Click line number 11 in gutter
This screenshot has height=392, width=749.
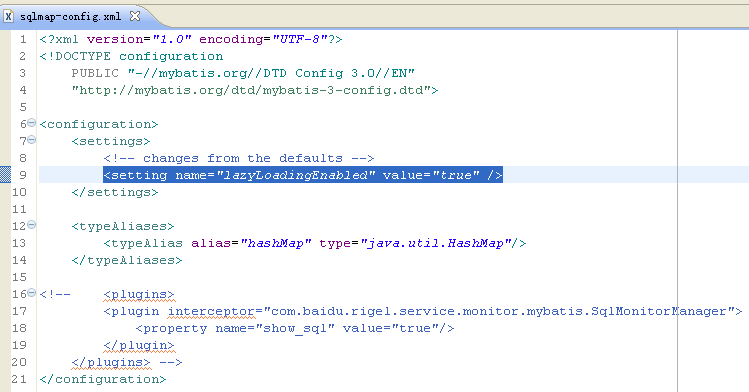[x=19, y=209]
